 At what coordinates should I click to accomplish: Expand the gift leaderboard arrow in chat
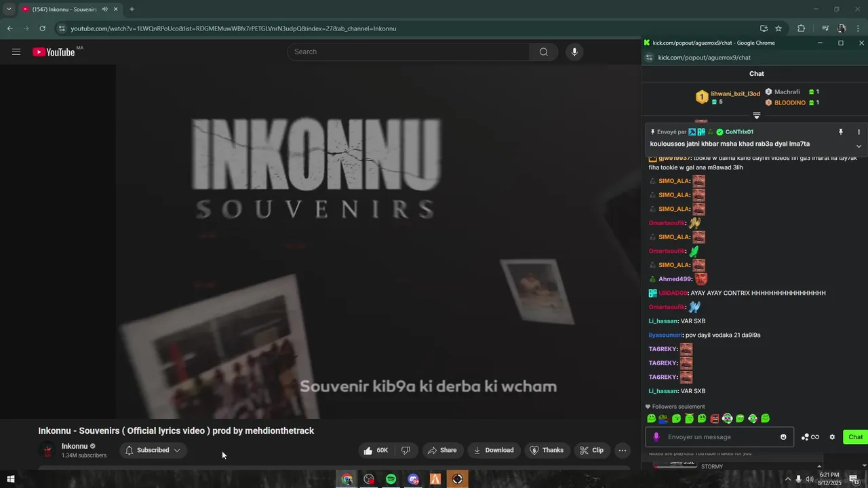click(x=757, y=116)
